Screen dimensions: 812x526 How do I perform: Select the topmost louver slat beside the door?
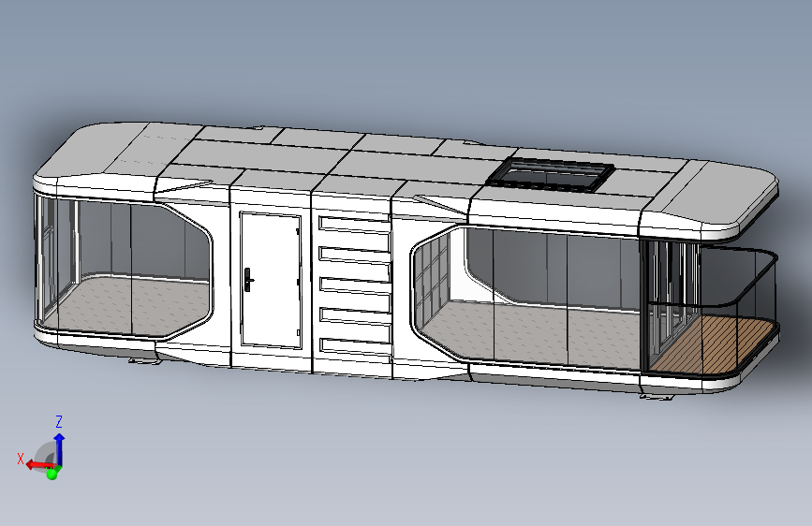point(354,225)
